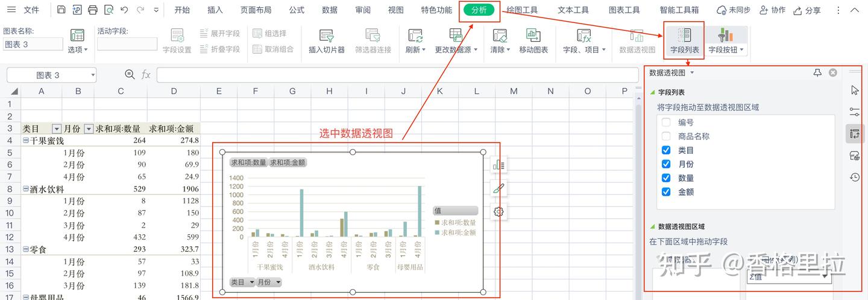Uncheck the 月份 field checkbox
The height and width of the screenshot is (300, 868).
(666, 164)
